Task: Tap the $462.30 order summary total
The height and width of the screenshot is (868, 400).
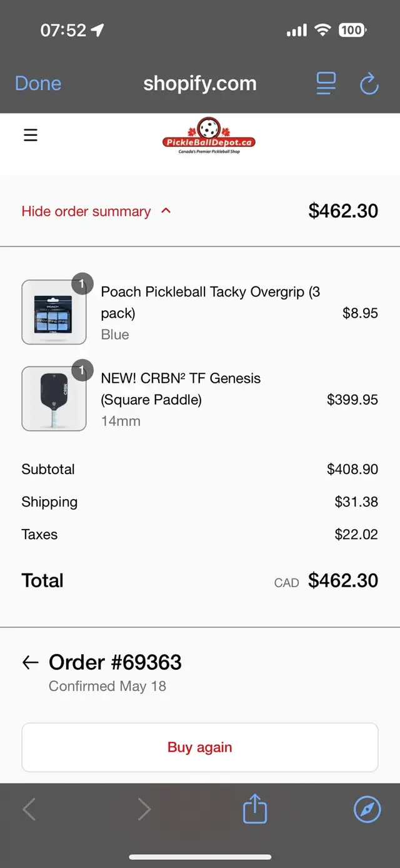Action: pyautogui.click(x=343, y=211)
